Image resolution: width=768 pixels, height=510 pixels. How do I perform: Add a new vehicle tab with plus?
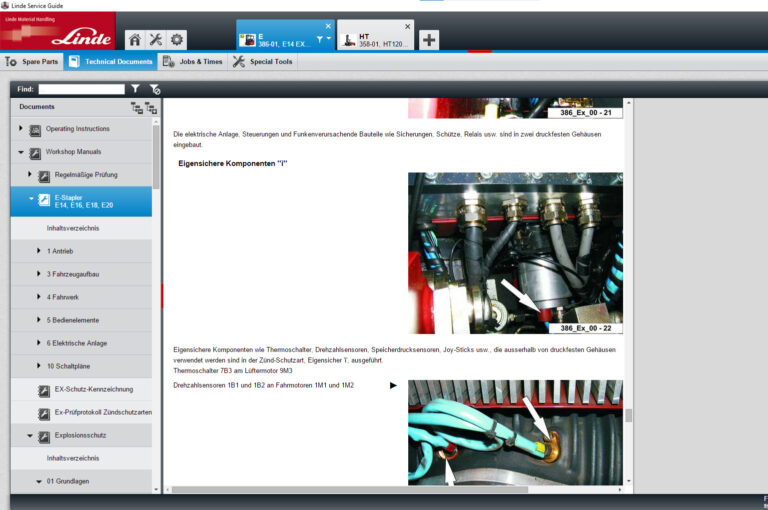(x=429, y=40)
